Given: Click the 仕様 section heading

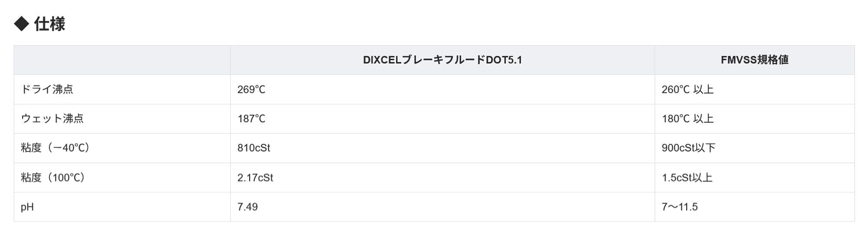Looking at the screenshot, I should coord(49,24).
